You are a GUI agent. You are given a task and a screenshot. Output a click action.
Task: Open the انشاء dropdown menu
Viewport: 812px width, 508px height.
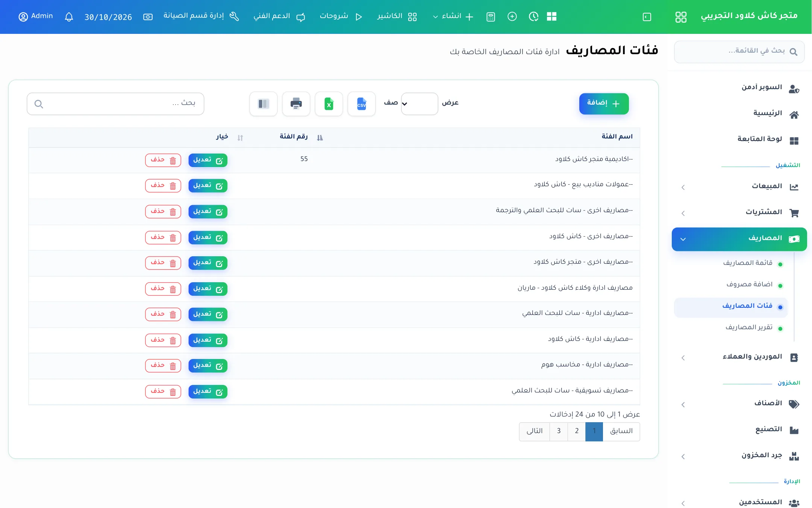pyautogui.click(x=453, y=17)
